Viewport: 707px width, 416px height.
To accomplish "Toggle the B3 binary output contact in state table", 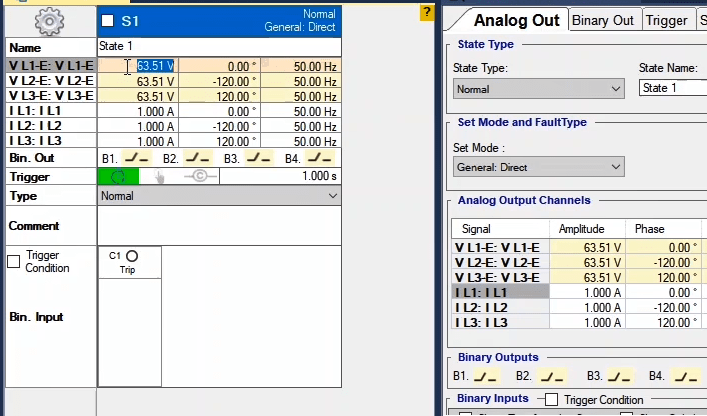I will point(259,158).
